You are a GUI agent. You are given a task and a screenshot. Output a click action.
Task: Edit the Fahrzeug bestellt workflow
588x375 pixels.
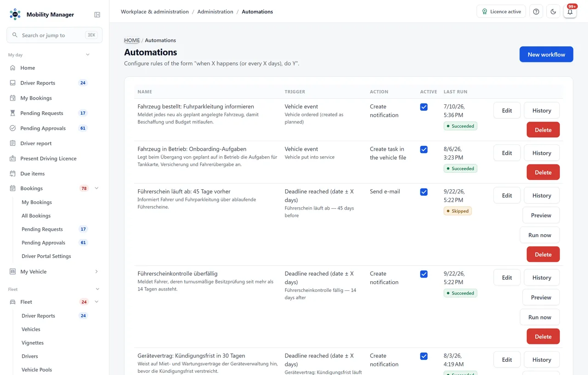(507, 110)
